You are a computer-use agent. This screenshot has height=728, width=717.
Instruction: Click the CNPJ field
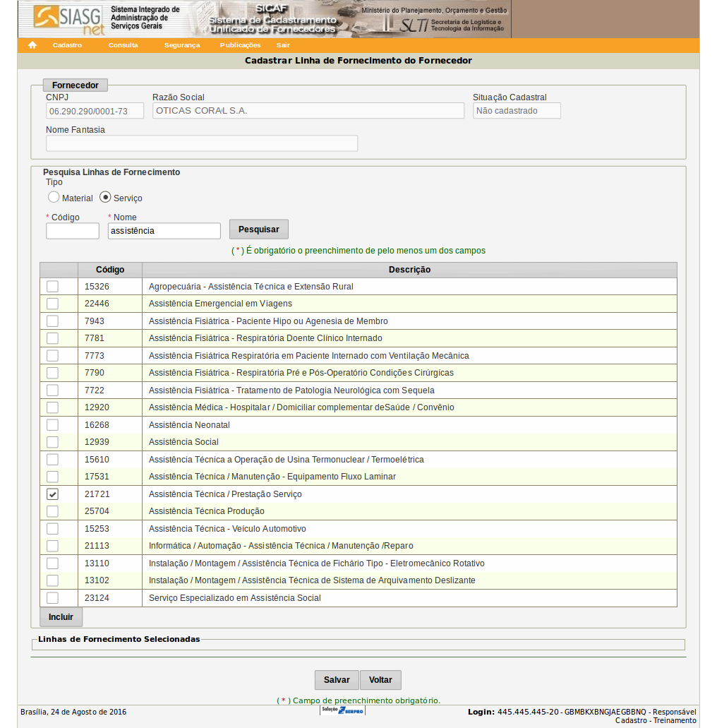click(95, 111)
